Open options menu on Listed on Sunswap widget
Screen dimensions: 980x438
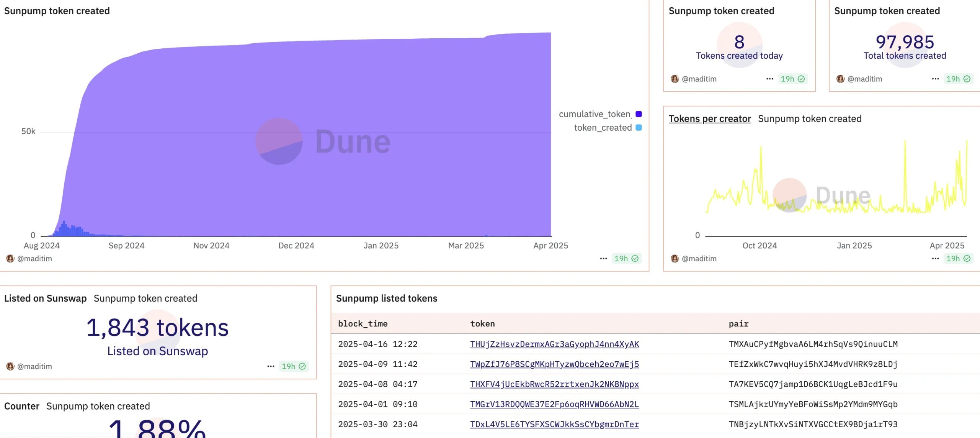[x=271, y=366]
